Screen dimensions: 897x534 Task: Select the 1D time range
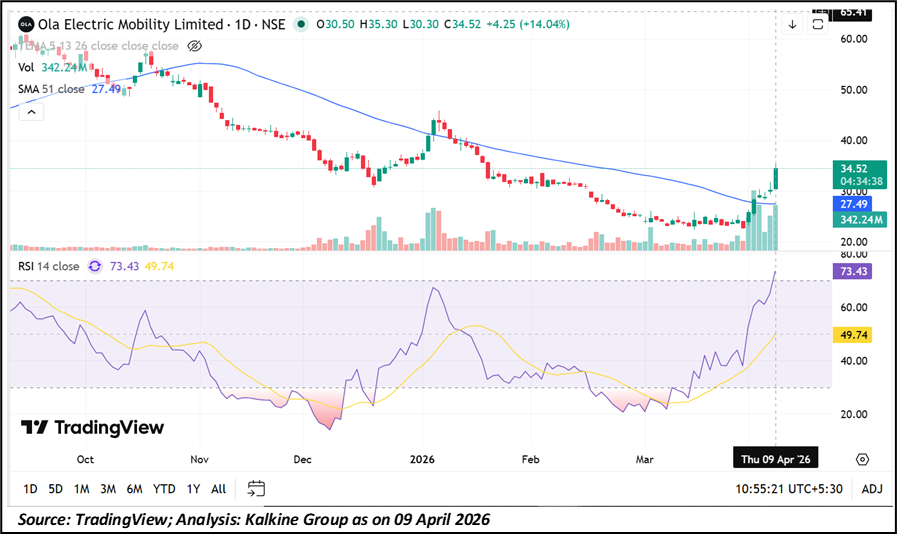30,489
